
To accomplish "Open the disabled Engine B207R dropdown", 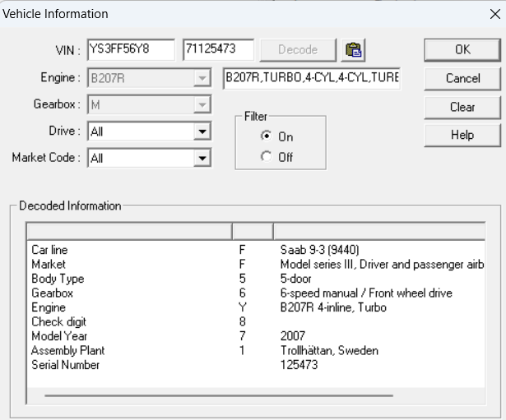I will [202, 78].
